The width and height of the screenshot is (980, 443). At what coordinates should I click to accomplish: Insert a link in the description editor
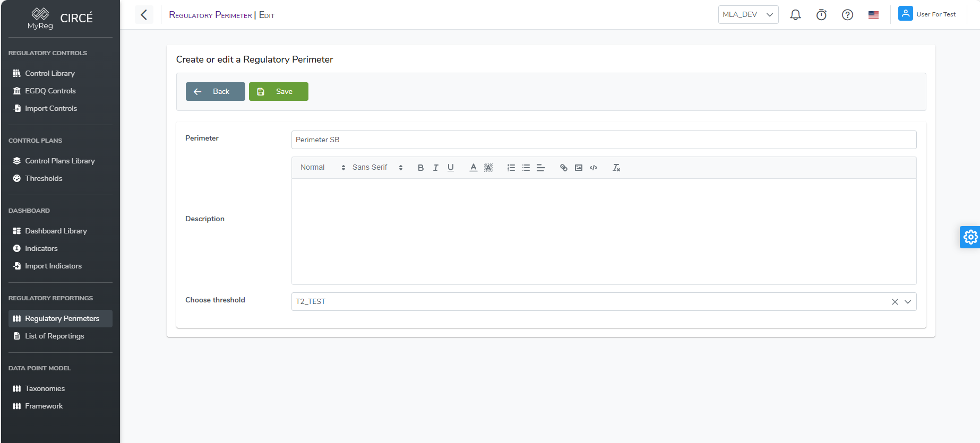(563, 168)
